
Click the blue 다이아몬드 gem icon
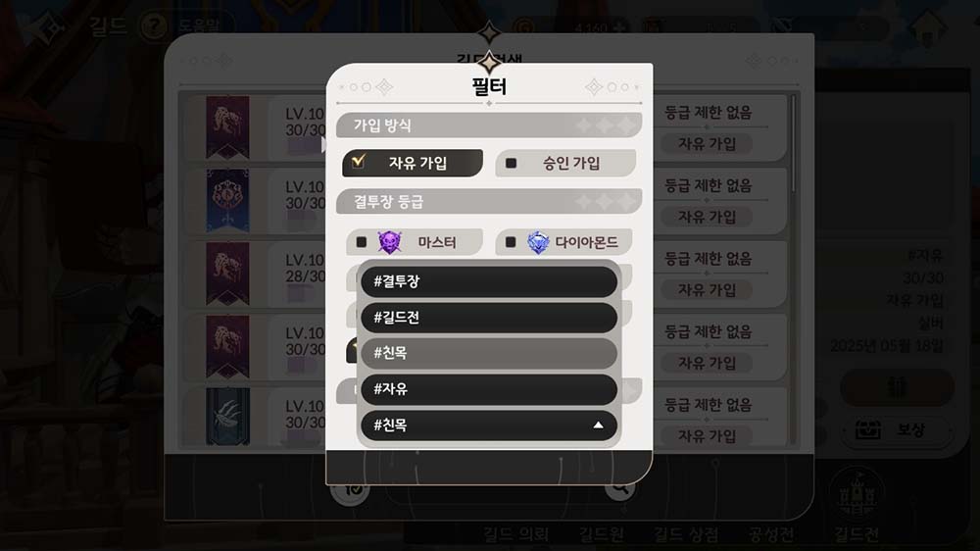pyautogui.click(x=538, y=242)
